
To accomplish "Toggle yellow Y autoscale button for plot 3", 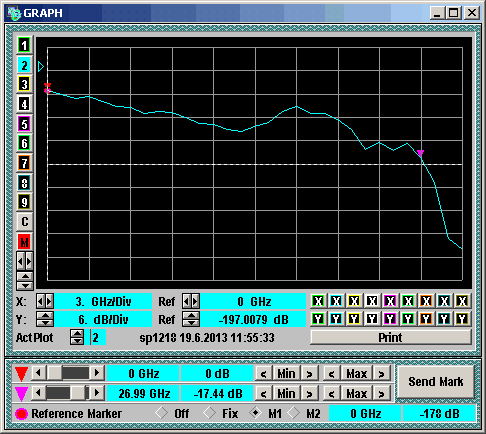I will [x=354, y=319].
